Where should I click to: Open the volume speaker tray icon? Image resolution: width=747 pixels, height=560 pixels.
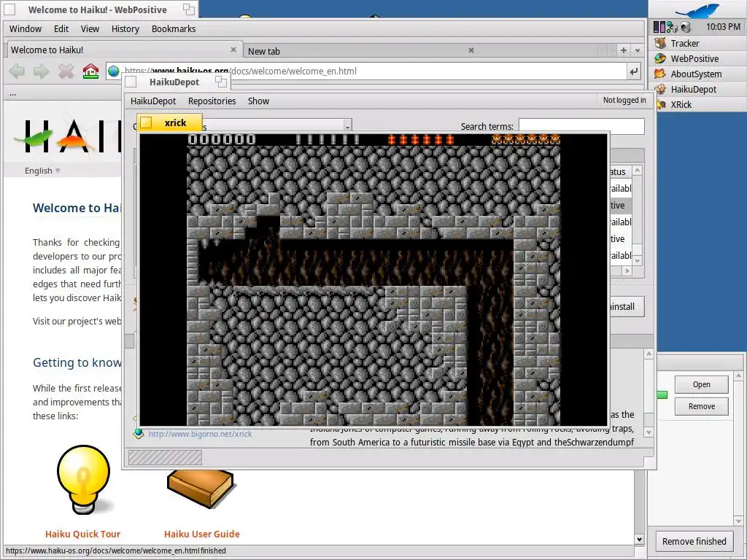pos(686,27)
